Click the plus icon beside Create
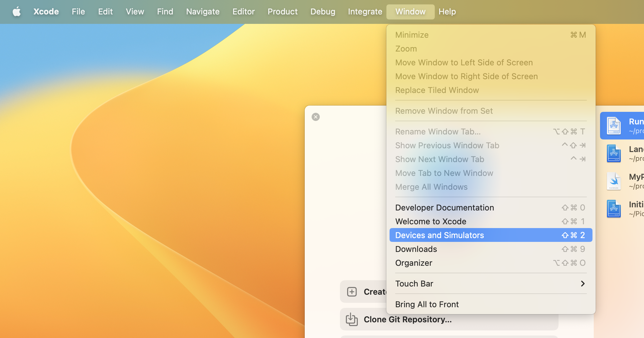The height and width of the screenshot is (338, 644). point(352,292)
